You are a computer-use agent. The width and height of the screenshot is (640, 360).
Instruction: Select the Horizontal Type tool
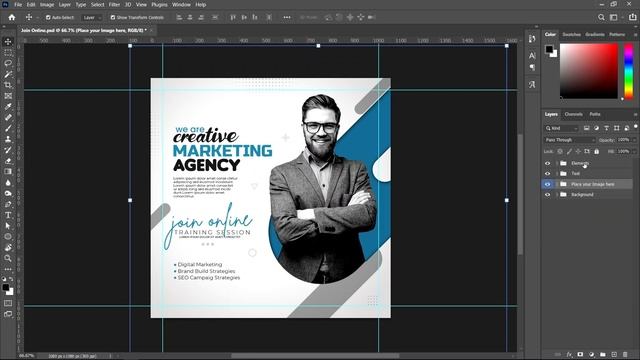[8, 215]
